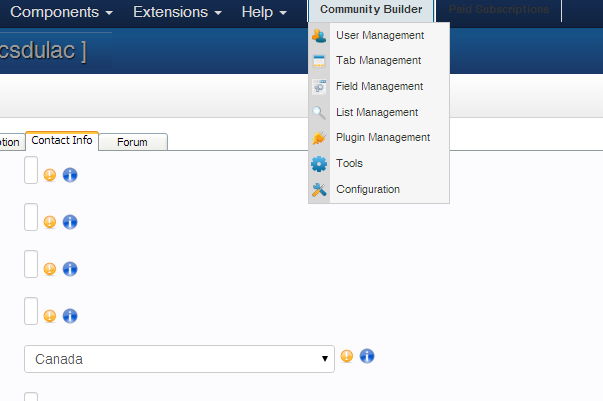Screen dimensions: 603x401
Task: Click orange warning icon beside Canada dropdown
Action: (x=347, y=356)
